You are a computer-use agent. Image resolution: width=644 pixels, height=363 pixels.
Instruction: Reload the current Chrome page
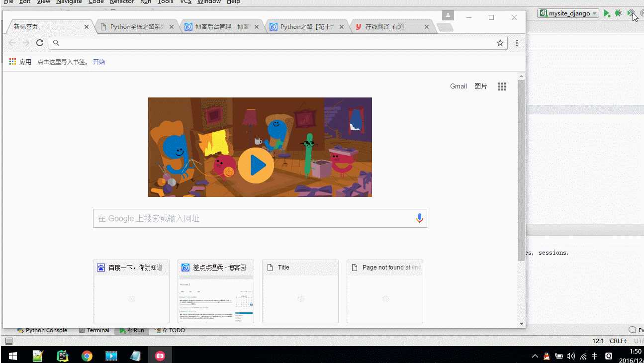pos(40,43)
